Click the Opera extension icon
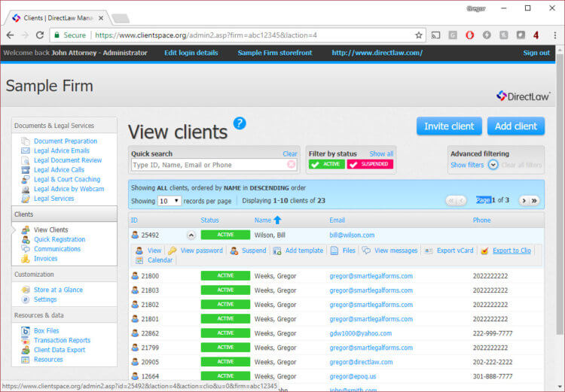Screen dimensions: 565x392 [x=469, y=35]
